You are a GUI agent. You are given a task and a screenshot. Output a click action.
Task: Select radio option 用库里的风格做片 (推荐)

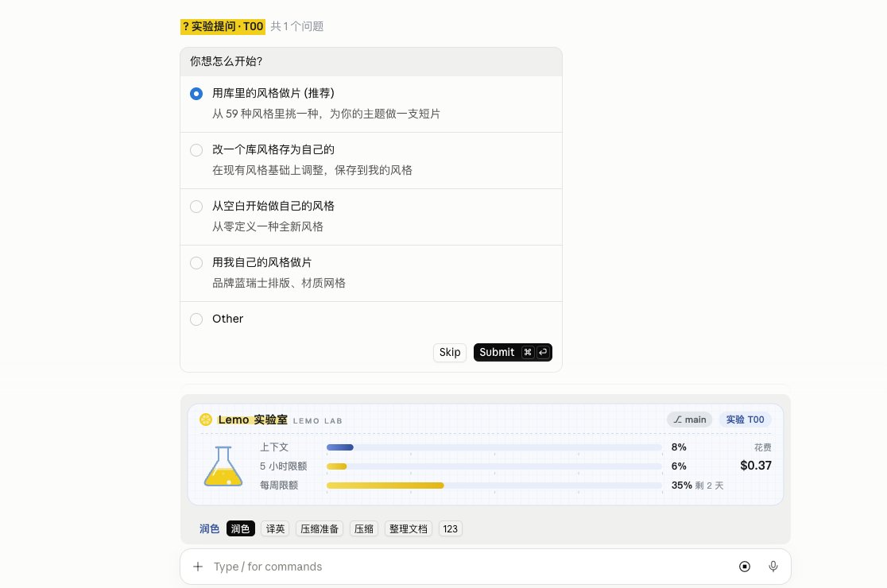[196, 94]
